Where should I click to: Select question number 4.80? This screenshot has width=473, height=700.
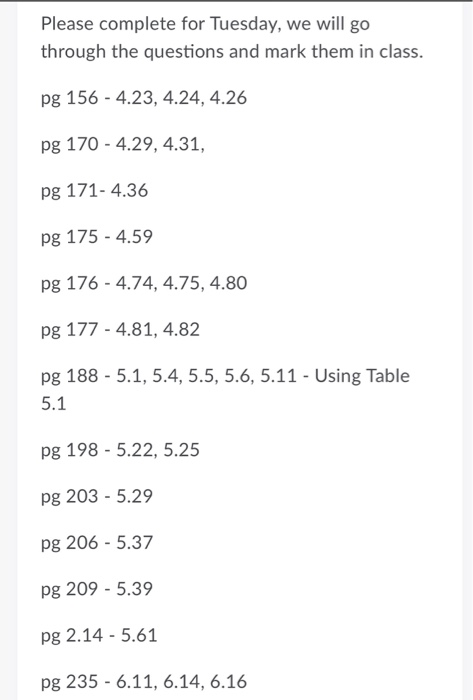(228, 283)
